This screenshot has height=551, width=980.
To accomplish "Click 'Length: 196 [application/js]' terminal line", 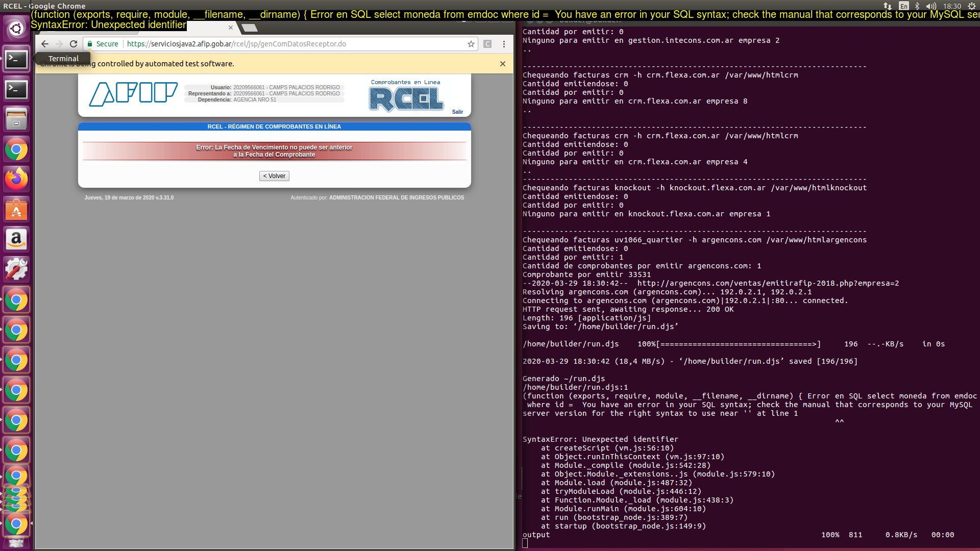I will pos(587,318).
